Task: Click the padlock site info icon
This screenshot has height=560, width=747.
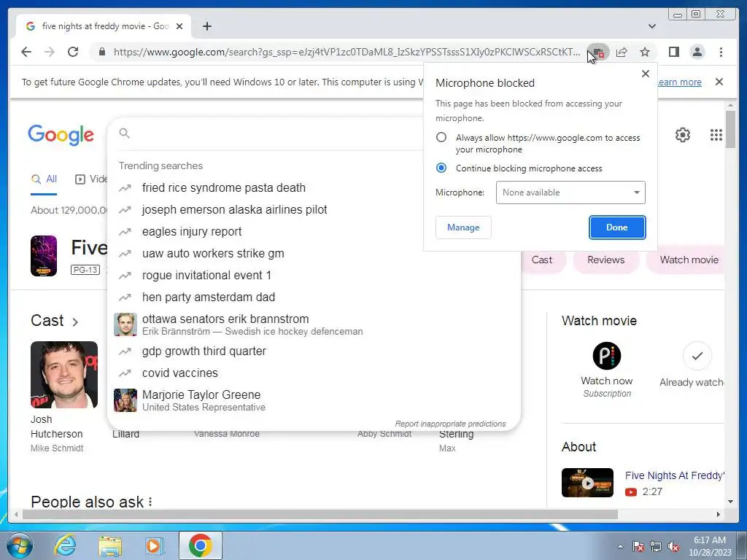Action: coord(101,52)
